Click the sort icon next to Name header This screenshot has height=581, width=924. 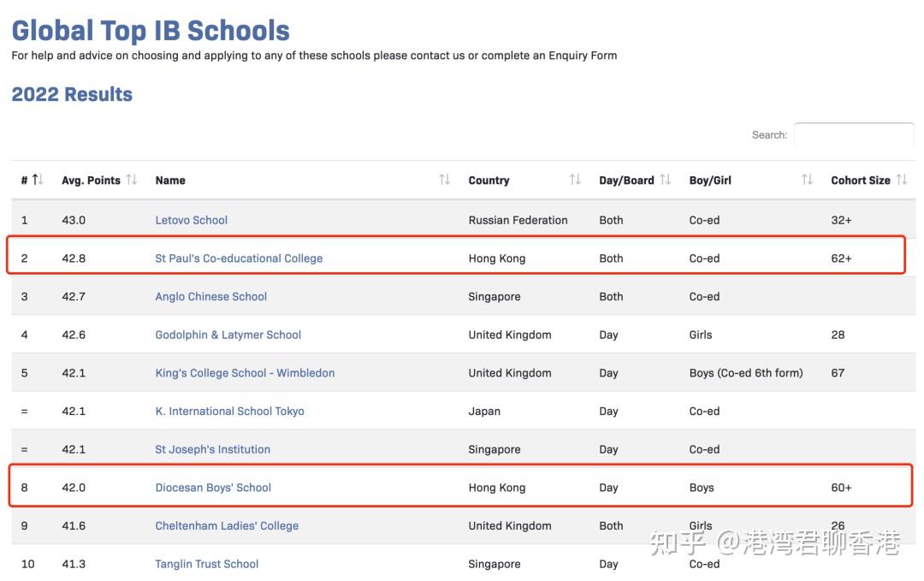pos(444,180)
